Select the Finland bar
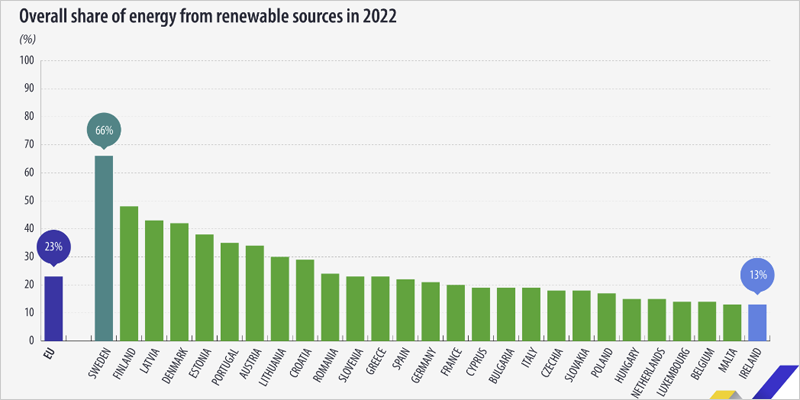 click(129, 273)
